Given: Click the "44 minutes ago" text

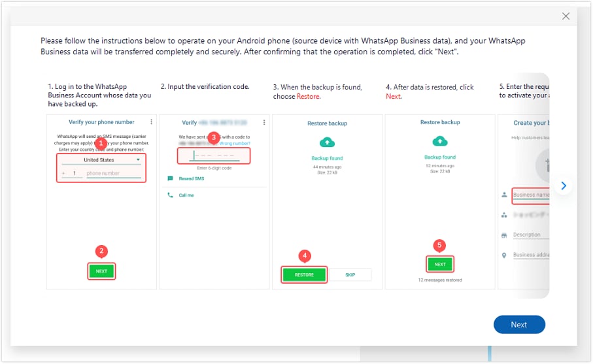Looking at the screenshot, I should pos(327,167).
